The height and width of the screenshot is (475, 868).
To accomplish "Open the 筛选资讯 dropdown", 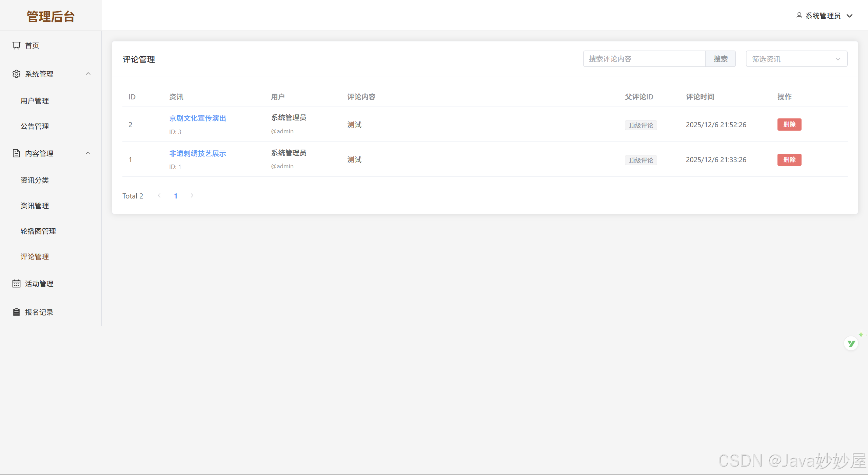I will pos(796,59).
